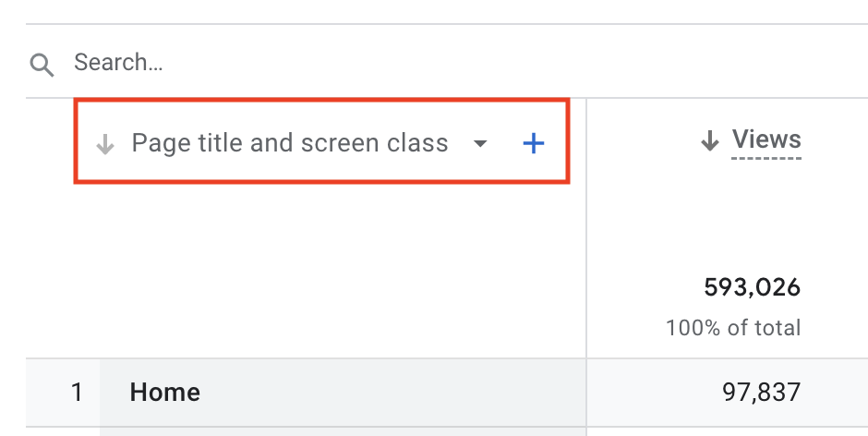Select the Page title and screen class label
The image size is (868, 436).
(290, 143)
